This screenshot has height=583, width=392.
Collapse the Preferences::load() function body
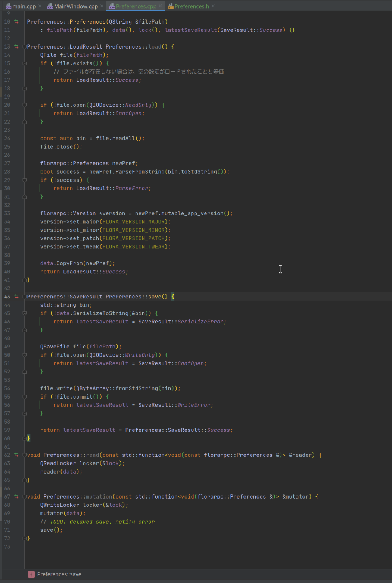click(x=25, y=47)
